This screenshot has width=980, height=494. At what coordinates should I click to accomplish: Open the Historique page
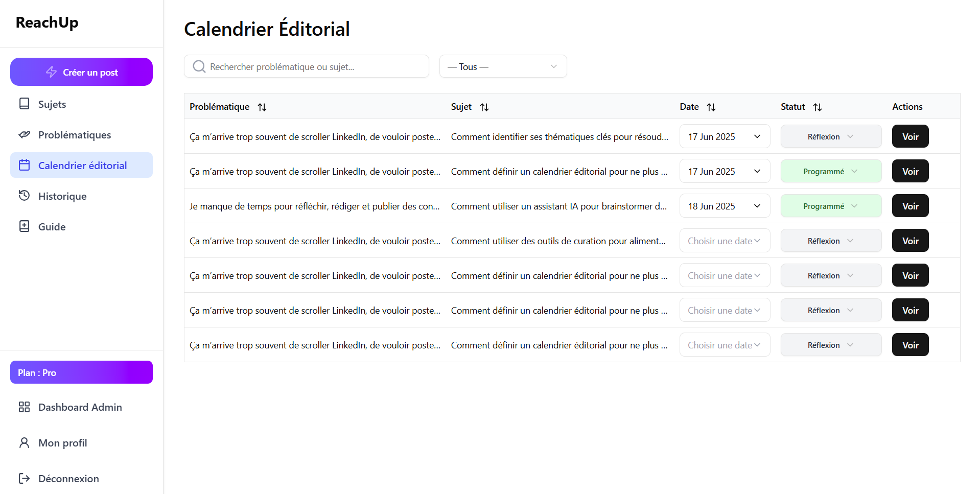click(81, 196)
